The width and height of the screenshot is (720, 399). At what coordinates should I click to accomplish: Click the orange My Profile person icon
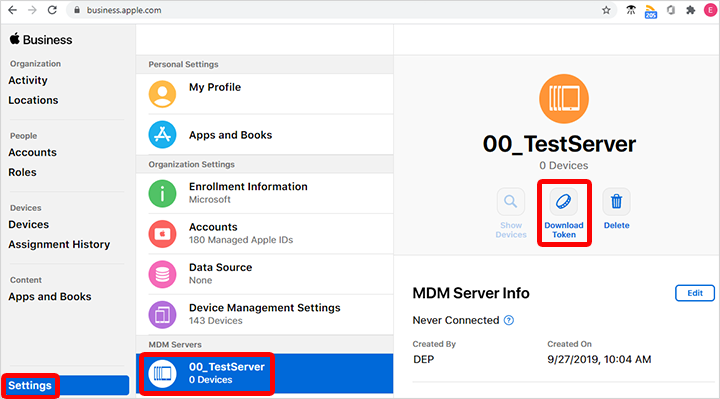click(x=162, y=94)
